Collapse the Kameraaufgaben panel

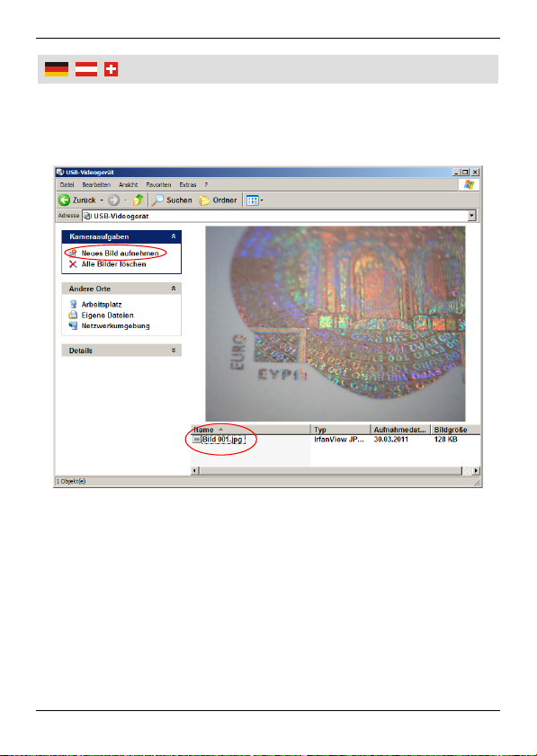174,236
